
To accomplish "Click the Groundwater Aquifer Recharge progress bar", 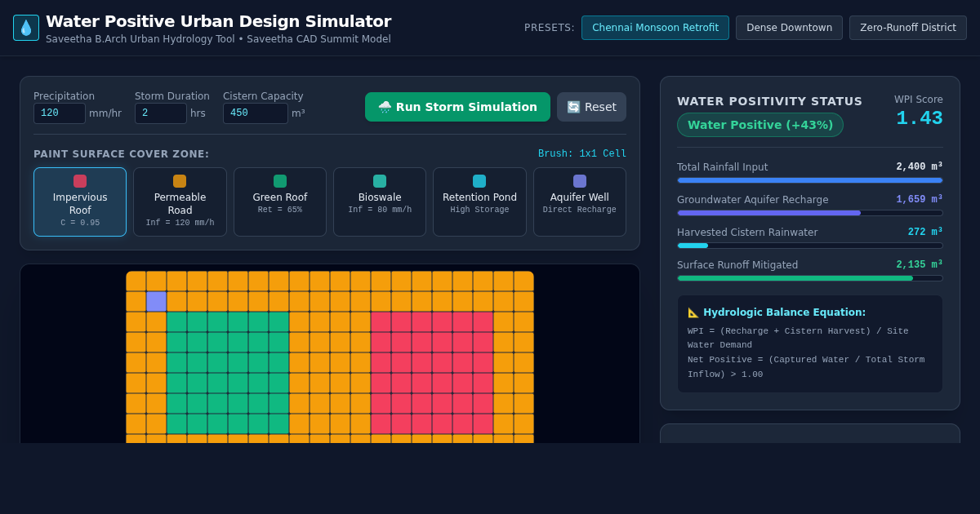I will coord(810,213).
